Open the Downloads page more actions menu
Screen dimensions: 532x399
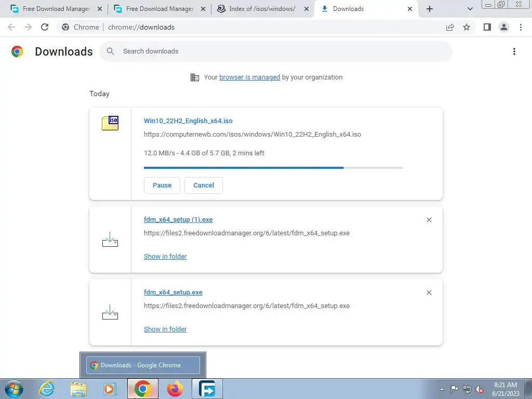514,51
